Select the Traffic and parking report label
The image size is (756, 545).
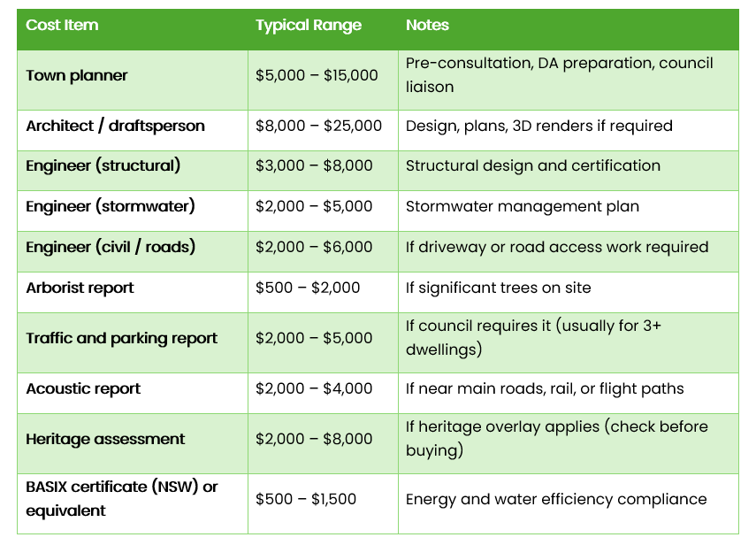(121, 338)
